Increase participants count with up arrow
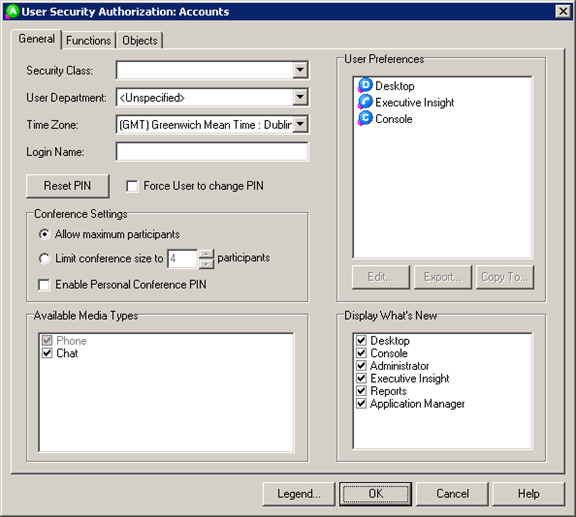The height and width of the screenshot is (517, 576). click(206, 254)
